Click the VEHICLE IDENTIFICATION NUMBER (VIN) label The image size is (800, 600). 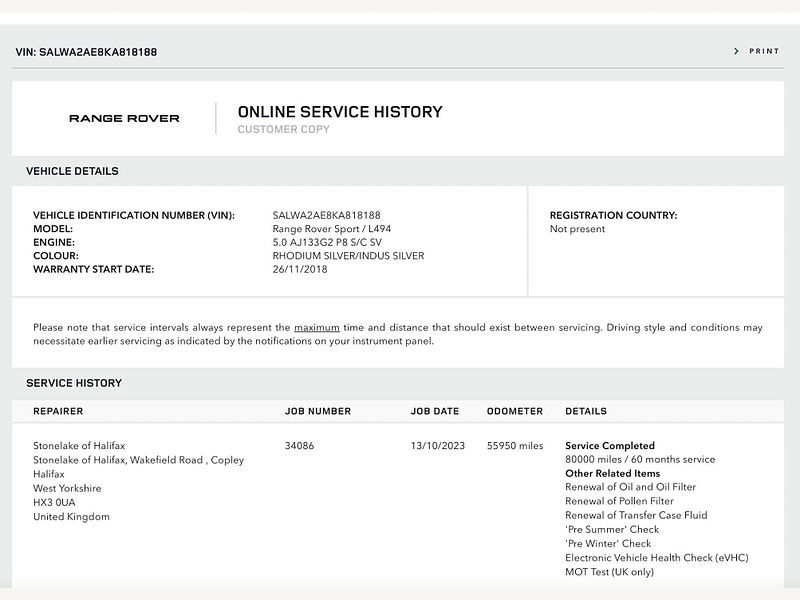pyautogui.click(x=134, y=215)
